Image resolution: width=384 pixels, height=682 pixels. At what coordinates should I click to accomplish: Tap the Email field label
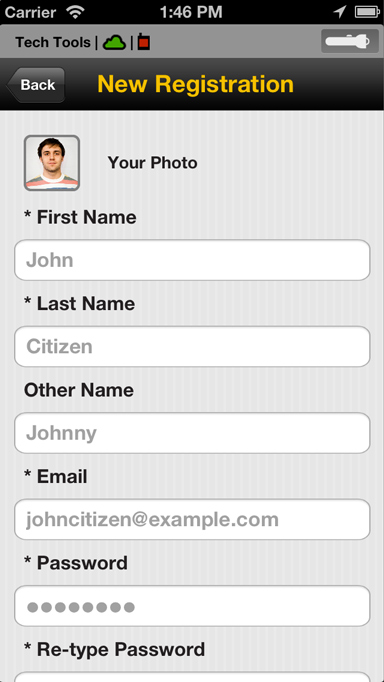click(x=56, y=477)
